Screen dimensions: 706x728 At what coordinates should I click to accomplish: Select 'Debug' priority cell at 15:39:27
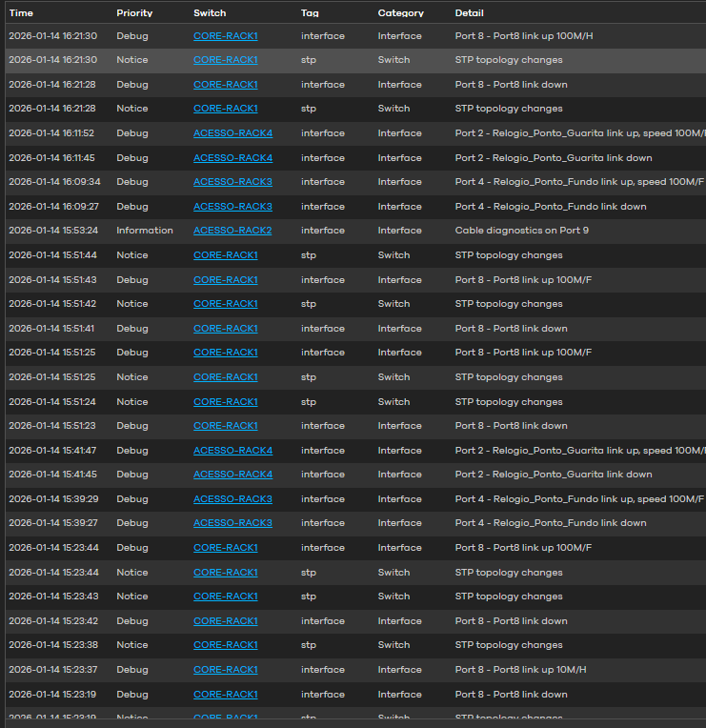coord(131,523)
